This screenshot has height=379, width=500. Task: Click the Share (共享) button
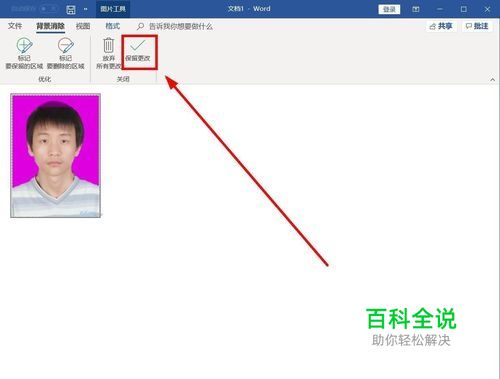click(441, 26)
